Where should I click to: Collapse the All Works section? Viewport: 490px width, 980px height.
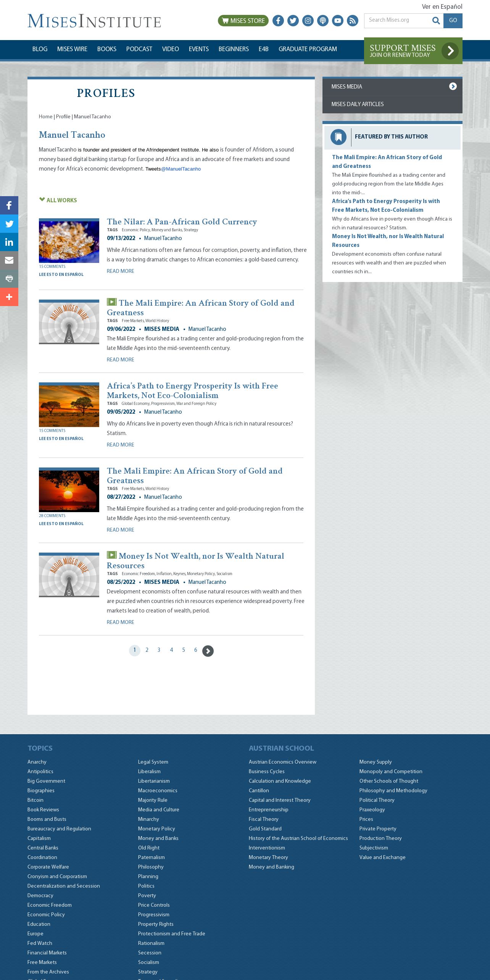(x=58, y=200)
